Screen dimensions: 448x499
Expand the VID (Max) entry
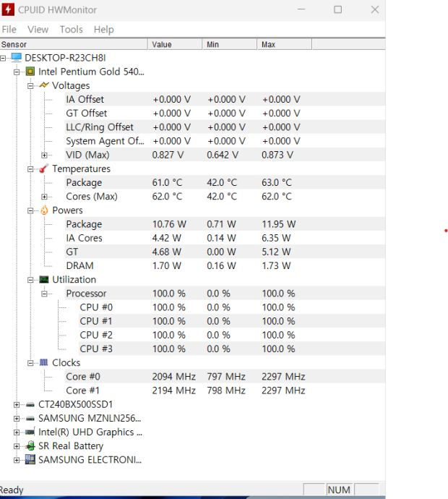pyautogui.click(x=44, y=155)
